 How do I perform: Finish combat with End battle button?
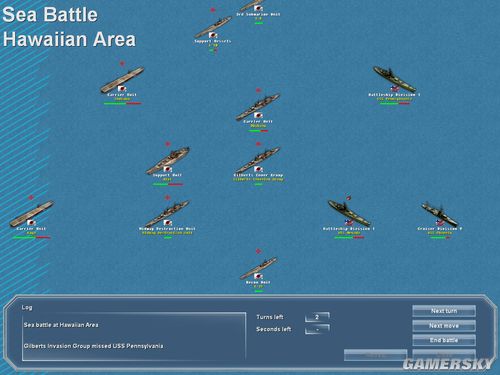coord(444,340)
